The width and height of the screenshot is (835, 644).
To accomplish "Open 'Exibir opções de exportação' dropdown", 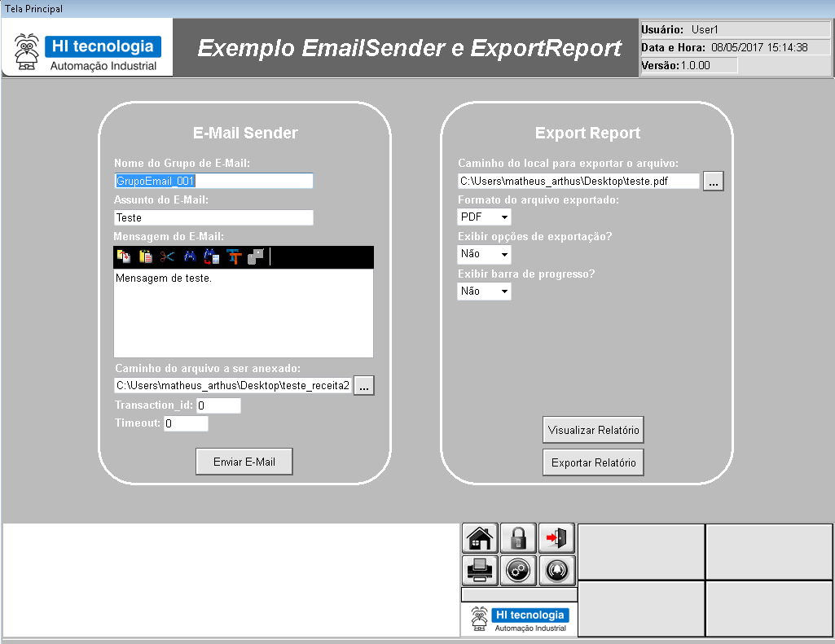I will point(484,254).
